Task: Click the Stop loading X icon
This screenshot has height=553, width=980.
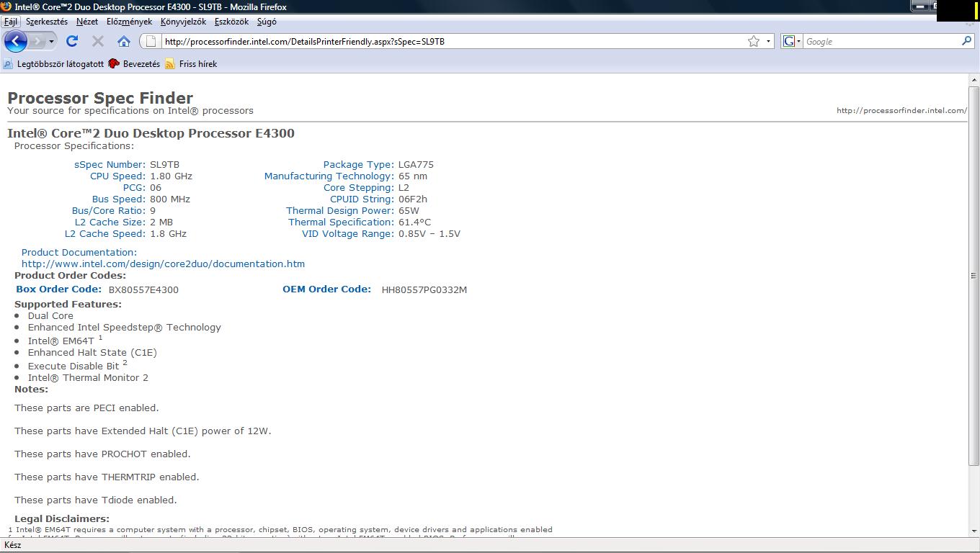Action: pyautogui.click(x=98, y=41)
